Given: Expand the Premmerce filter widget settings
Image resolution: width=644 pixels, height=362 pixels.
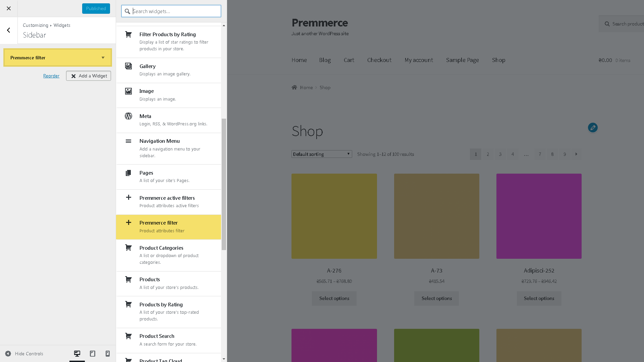Looking at the screenshot, I should (x=103, y=58).
